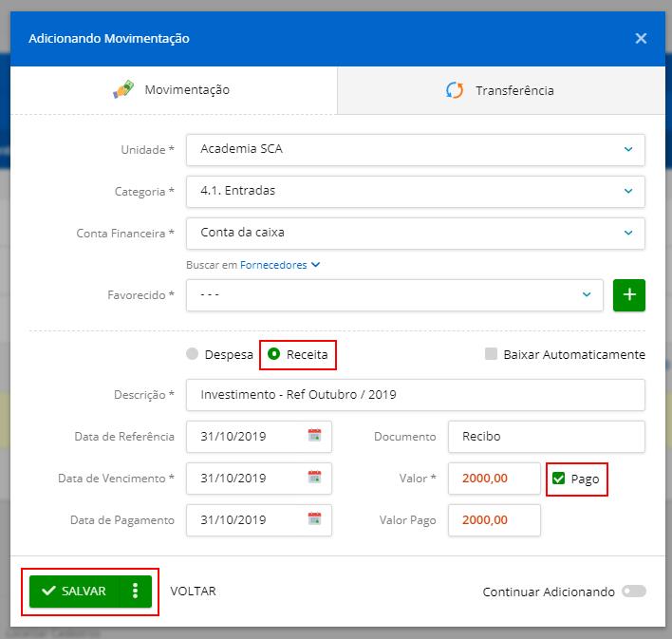
Task: Open calendar for Data de Referência
Action: click(314, 435)
